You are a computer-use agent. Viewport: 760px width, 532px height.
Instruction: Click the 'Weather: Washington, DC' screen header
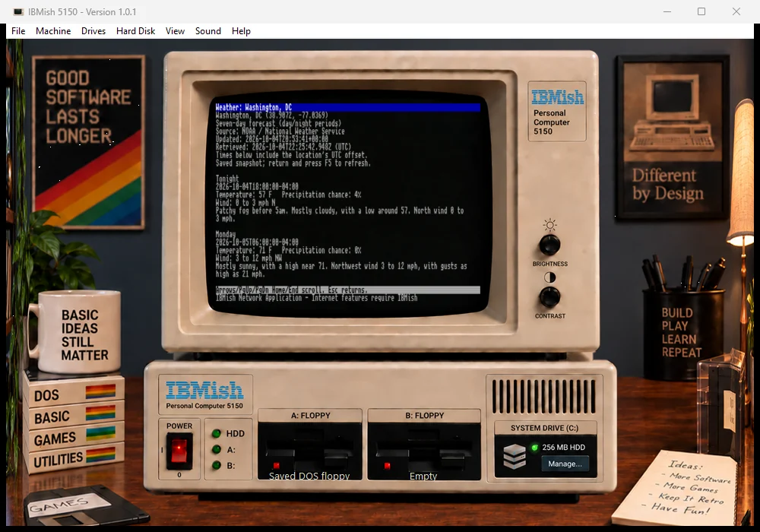[348, 107]
